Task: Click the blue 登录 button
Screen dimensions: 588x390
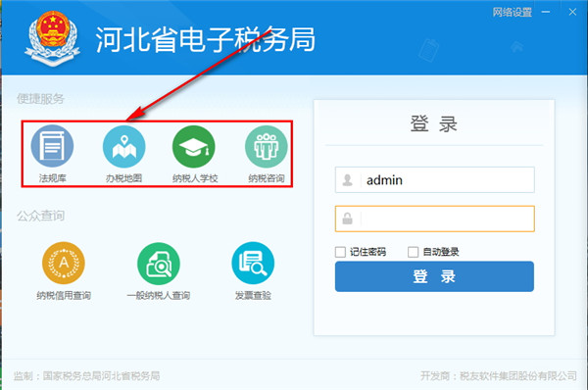Action: click(x=434, y=276)
